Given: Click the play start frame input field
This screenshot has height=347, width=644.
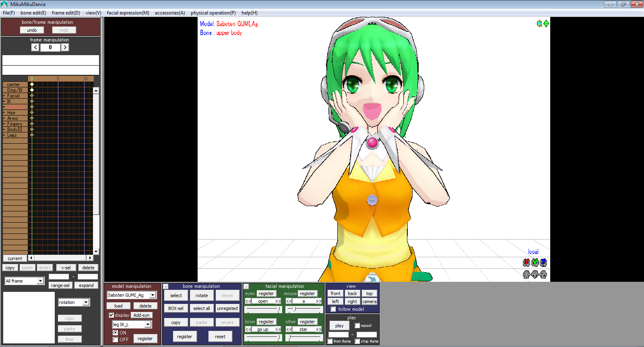Looking at the screenshot, I should 339,335.
